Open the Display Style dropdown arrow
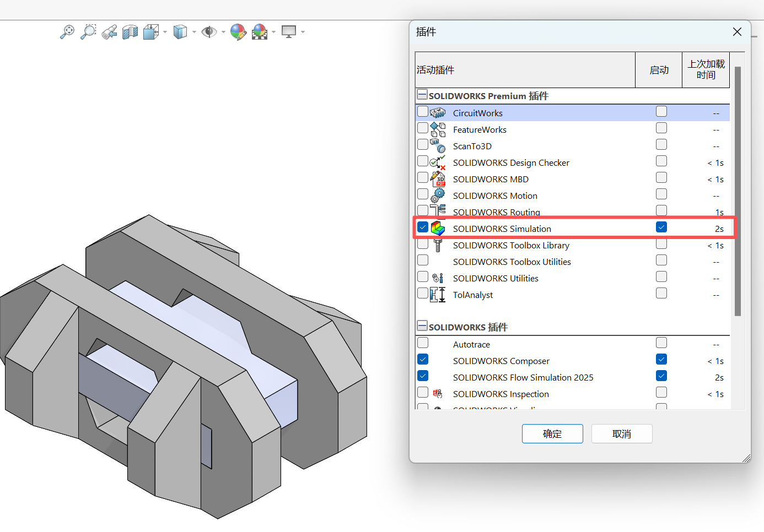The height and width of the screenshot is (532, 764). (194, 32)
